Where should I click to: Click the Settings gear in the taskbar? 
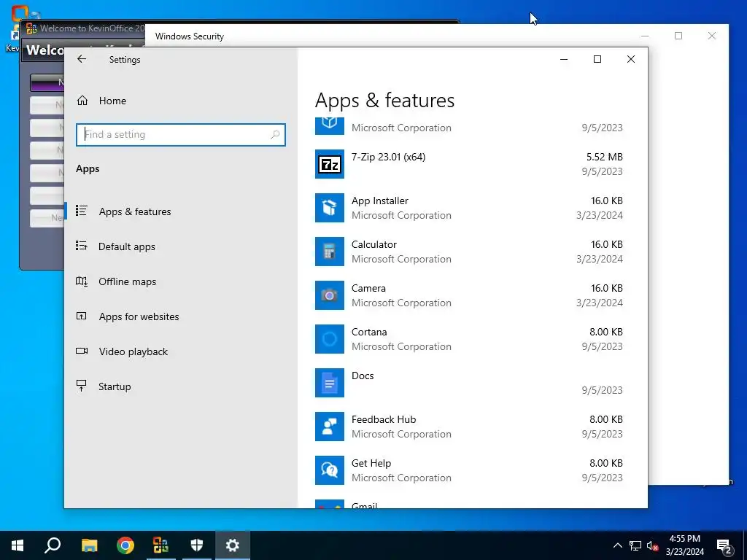click(x=233, y=545)
